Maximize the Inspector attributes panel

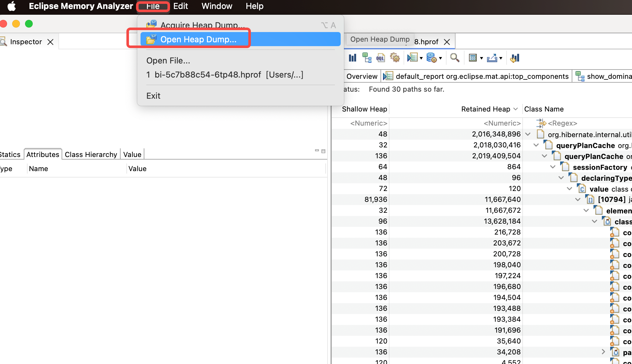(323, 151)
